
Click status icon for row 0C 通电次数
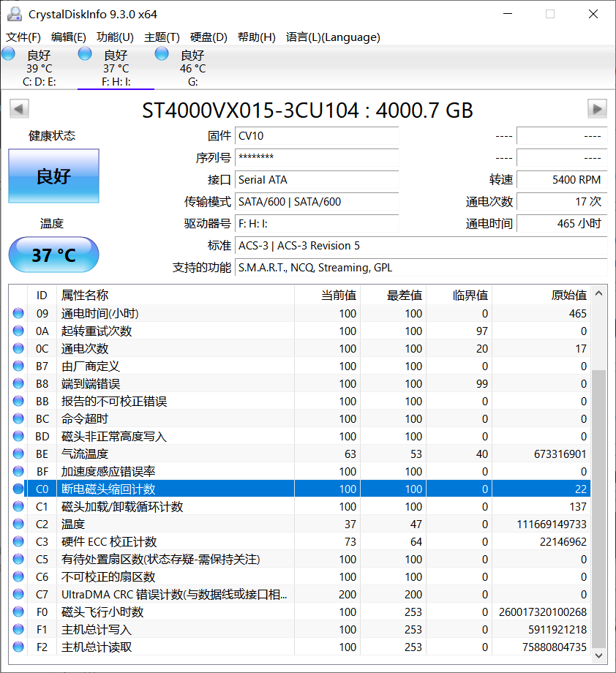pos(18,348)
